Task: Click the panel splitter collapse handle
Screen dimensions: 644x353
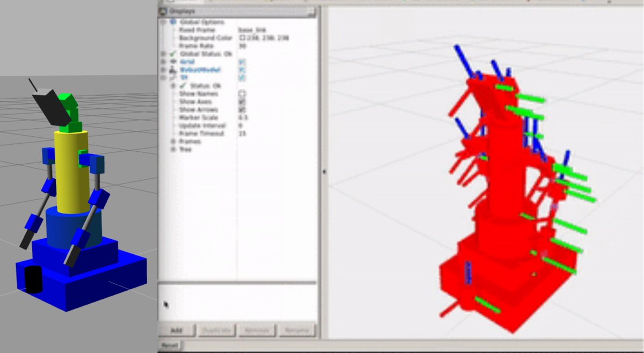Action: [x=323, y=172]
